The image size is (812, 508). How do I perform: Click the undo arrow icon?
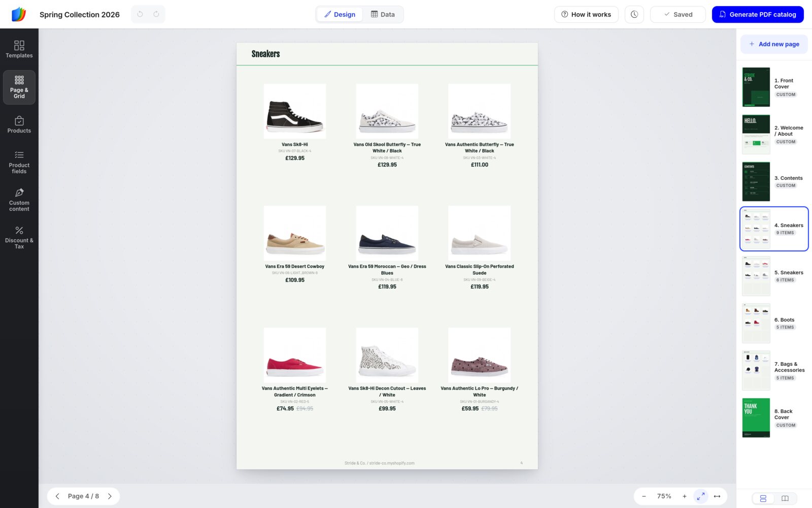pos(140,14)
